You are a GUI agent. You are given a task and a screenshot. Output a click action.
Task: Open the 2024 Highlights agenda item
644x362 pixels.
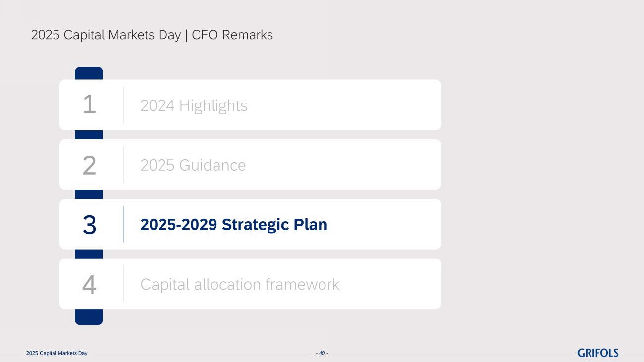tap(194, 105)
